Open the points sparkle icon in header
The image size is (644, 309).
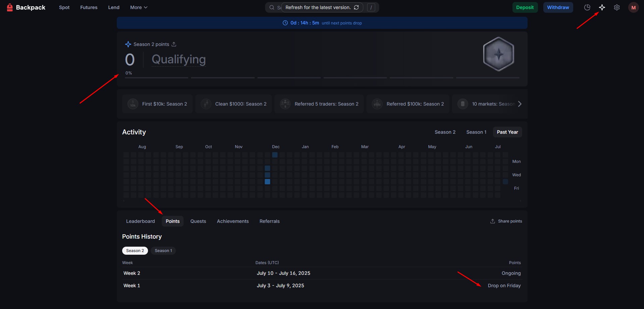pos(602,7)
